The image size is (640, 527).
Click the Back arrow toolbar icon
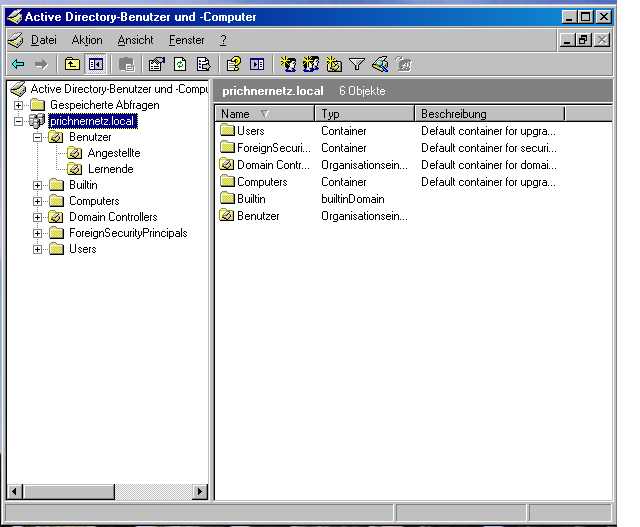coord(18,64)
